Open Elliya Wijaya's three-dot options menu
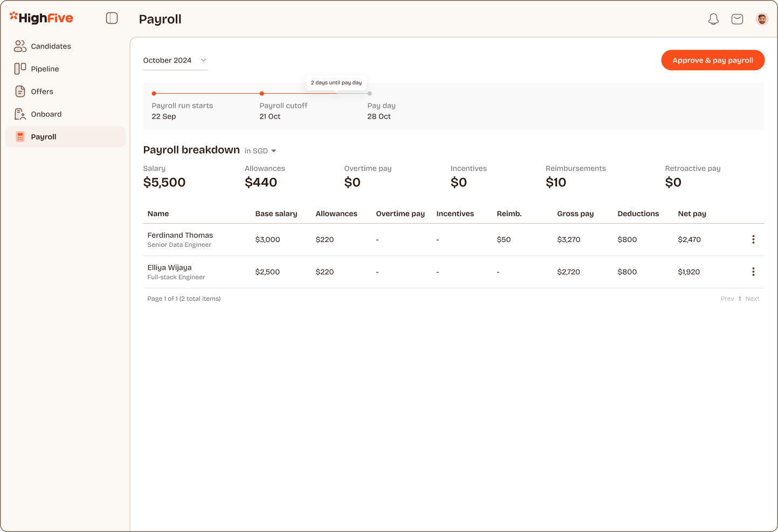 [x=753, y=272]
